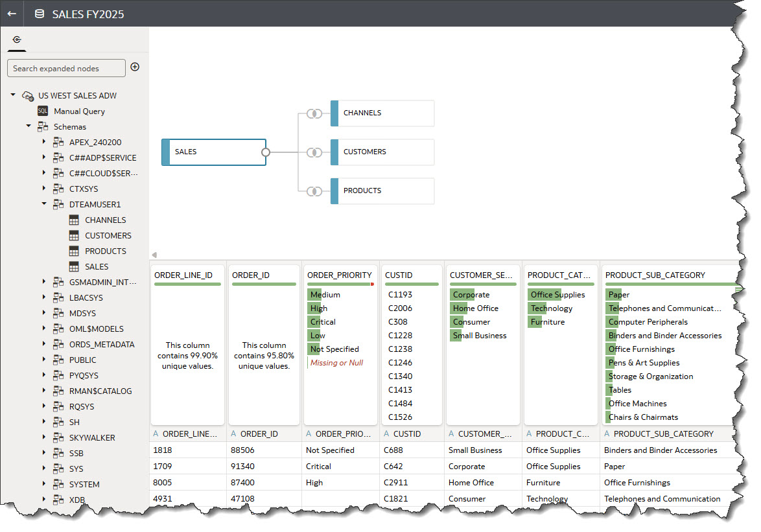The height and width of the screenshot is (532, 761).
Task: Click the ORDER_PRIORITY quality bar
Action: tap(340, 284)
